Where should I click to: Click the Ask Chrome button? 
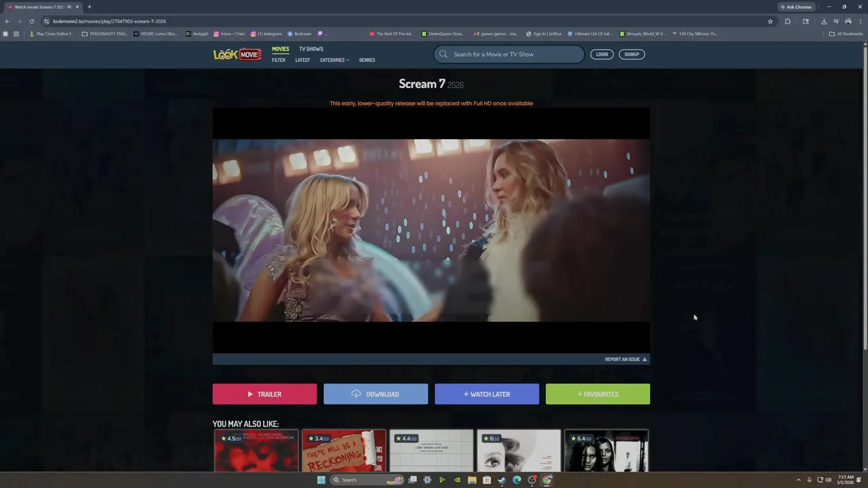coord(796,7)
